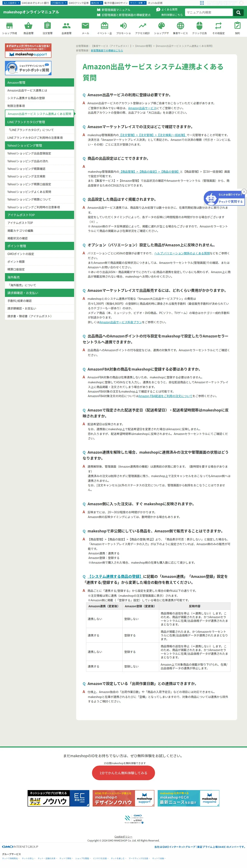Open 請求書・領収書(アイテムポスト) item
The height and width of the screenshot is (868, 247).
tap(40, 316)
